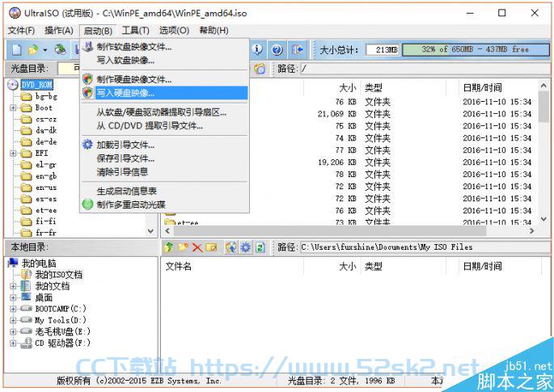Select the bg-bg folder in disc tree

pos(46,96)
